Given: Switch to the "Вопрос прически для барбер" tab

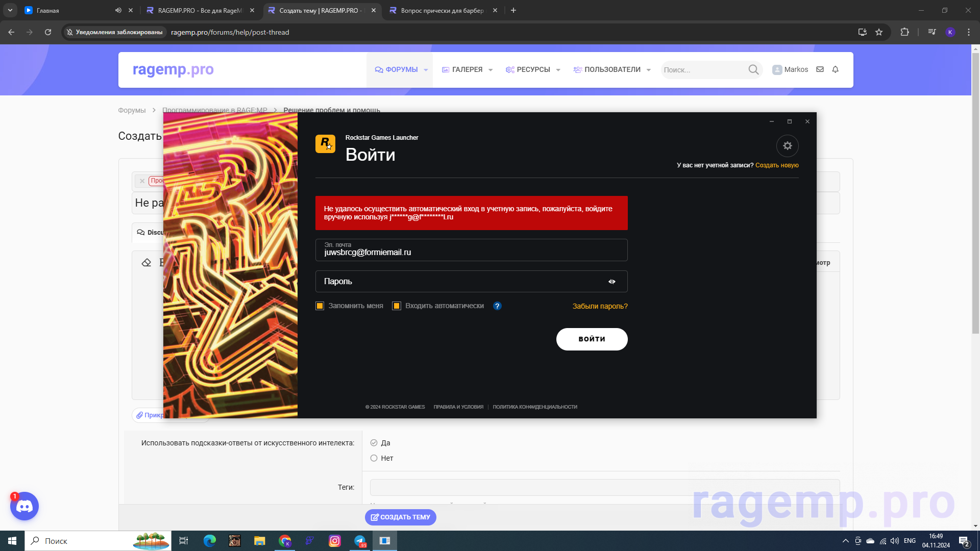Looking at the screenshot, I should point(442,10).
